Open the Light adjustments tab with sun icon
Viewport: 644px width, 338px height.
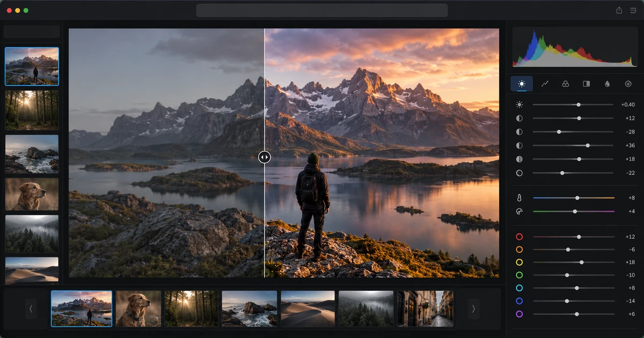pos(521,84)
